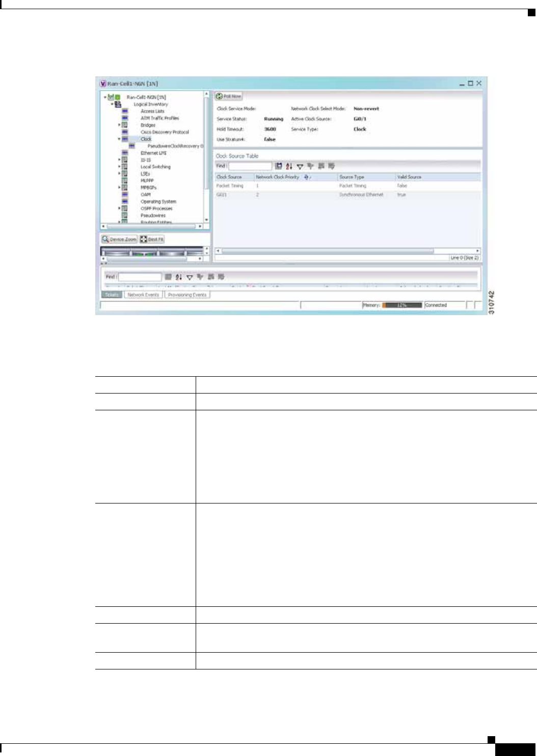Screen dimensions: 537x756
Task: Select MLPPP in the tree
Action: click(147, 181)
